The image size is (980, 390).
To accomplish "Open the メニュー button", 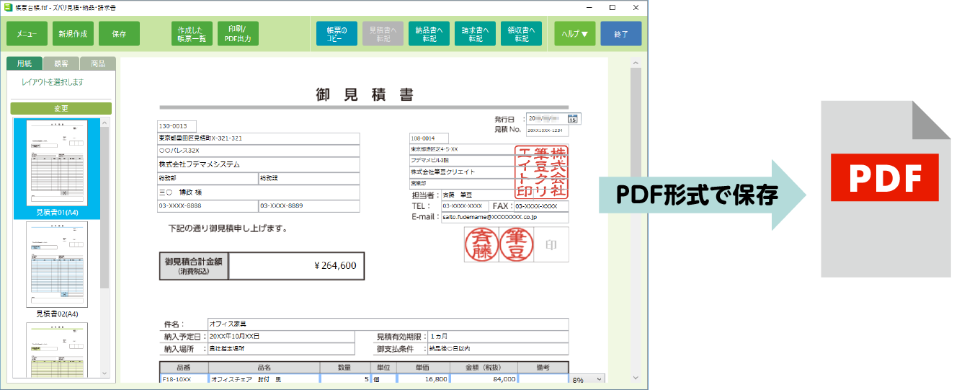I will click(x=27, y=34).
